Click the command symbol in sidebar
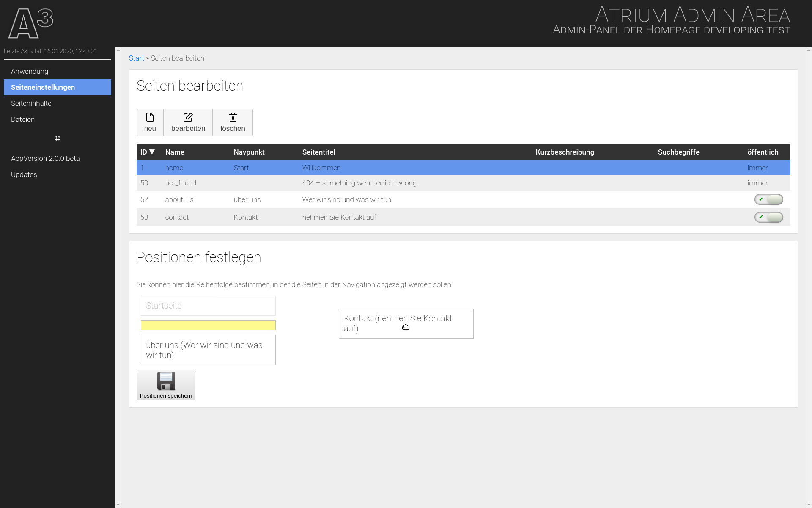This screenshot has height=508, width=812. (58, 139)
